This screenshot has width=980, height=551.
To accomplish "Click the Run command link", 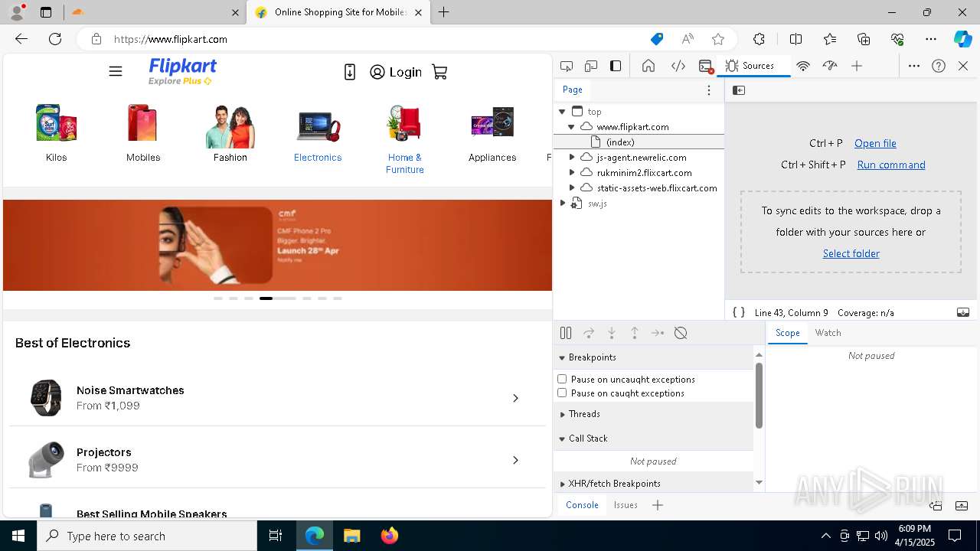I will tap(891, 165).
